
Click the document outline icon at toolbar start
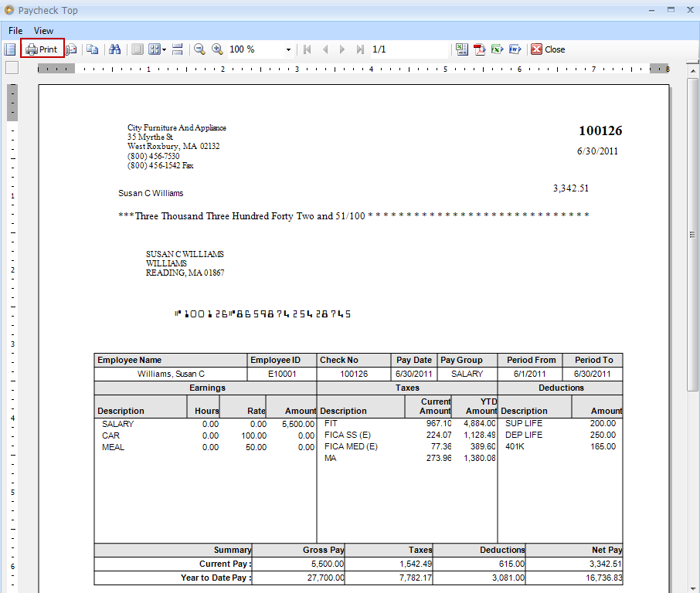tap(10, 49)
